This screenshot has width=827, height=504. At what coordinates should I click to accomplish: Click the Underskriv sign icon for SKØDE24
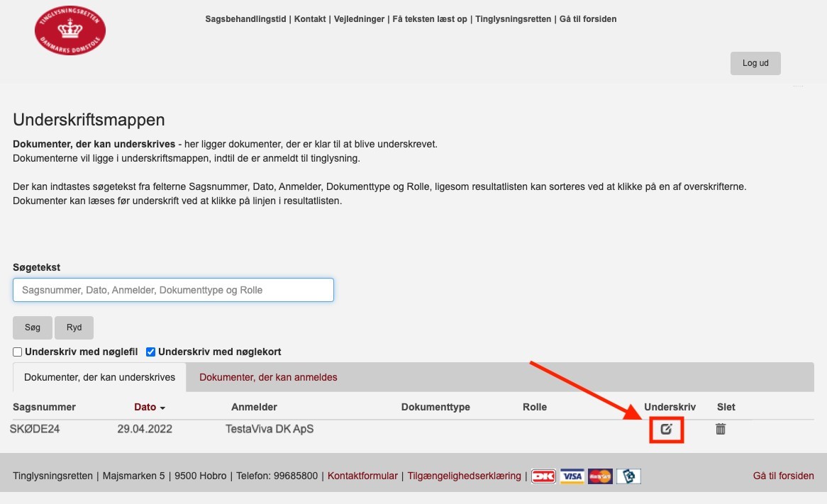coord(666,429)
